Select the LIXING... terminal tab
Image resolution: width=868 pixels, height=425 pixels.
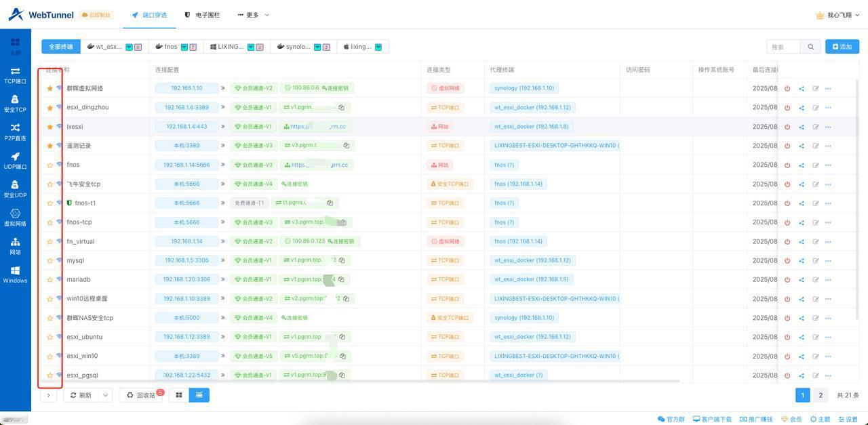[x=236, y=47]
